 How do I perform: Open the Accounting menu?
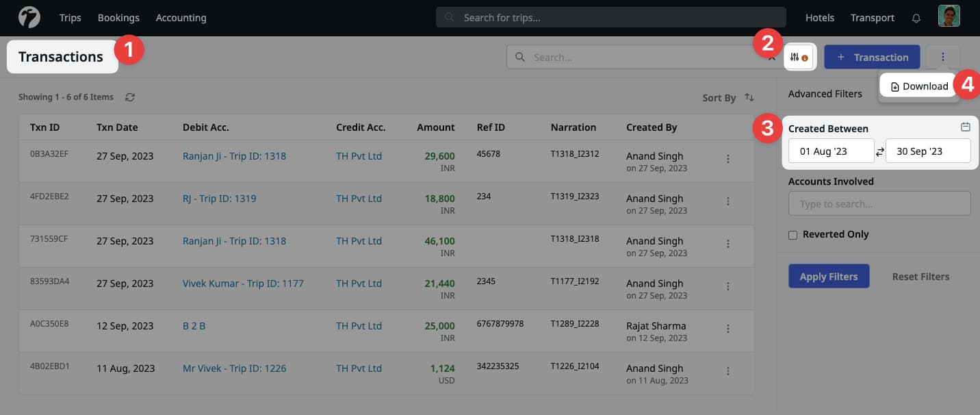tap(181, 18)
